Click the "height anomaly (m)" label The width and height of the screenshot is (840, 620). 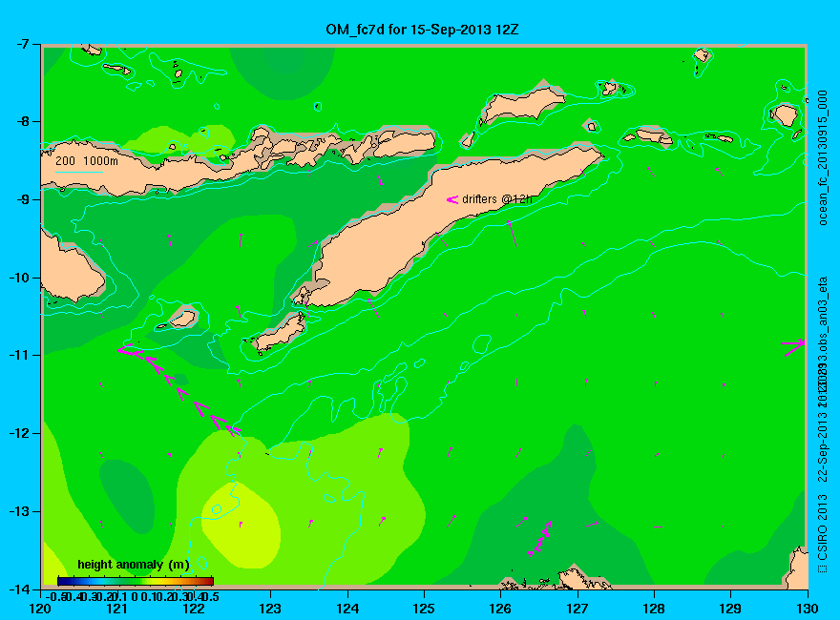pyautogui.click(x=134, y=565)
